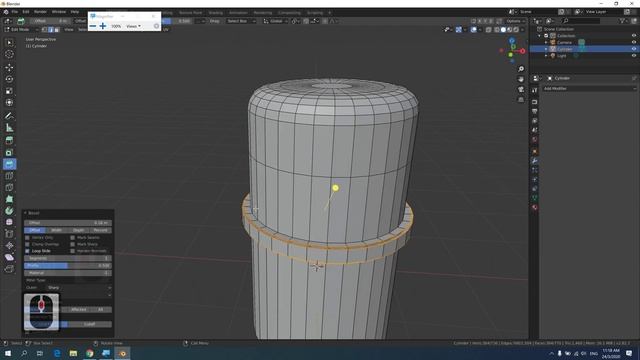Select the Poly Build tool

[9, 199]
